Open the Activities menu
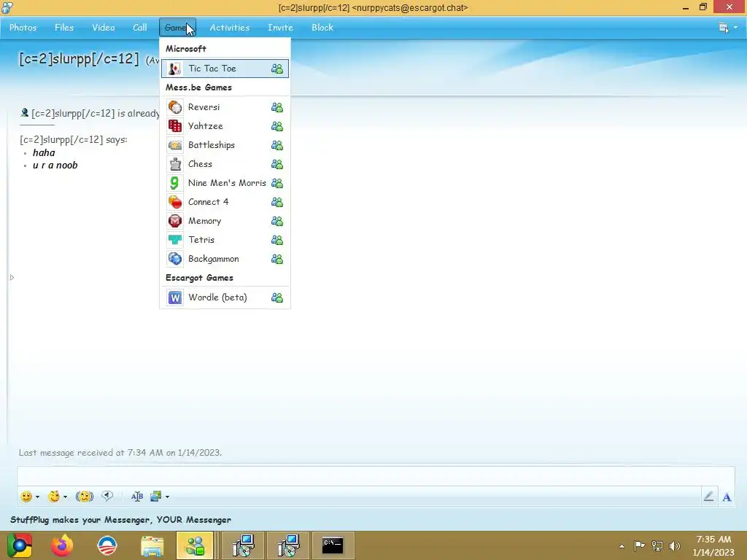The height and width of the screenshot is (560, 747). coord(230,28)
